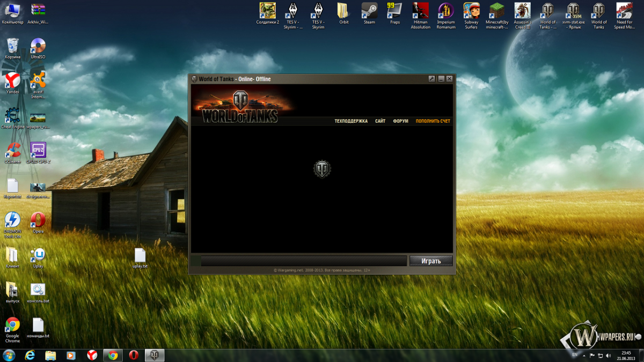
Task: Minimize the World of Tanks launcher window
Action: 441,79
